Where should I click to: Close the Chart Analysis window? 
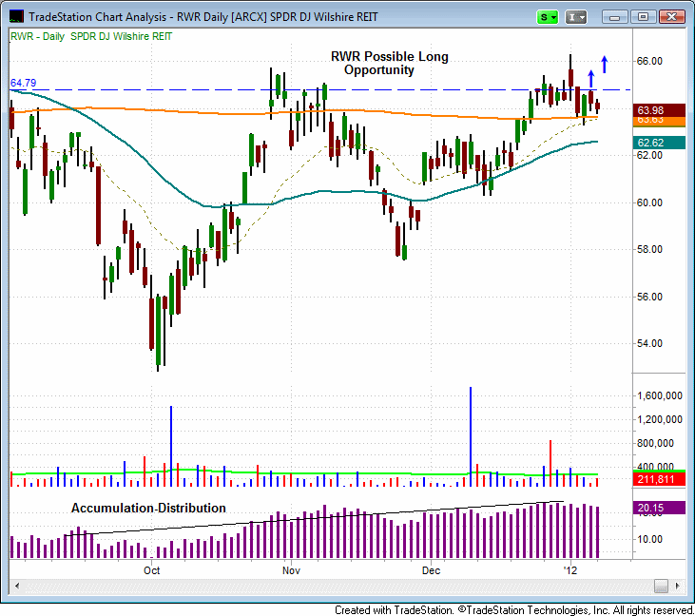pos(671,17)
